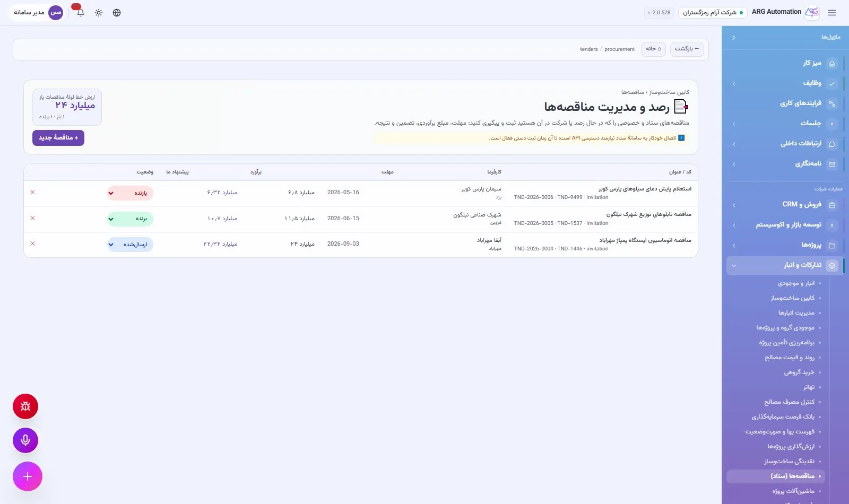Delete the آبفا مهاباد tender row

[x=32, y=244]
